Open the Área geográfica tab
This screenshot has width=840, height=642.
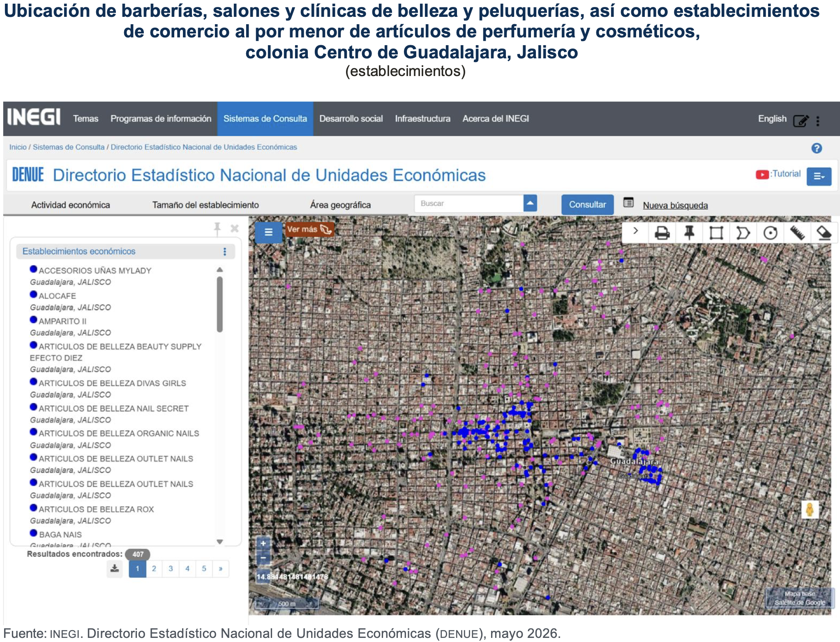(x=340, y=205)
